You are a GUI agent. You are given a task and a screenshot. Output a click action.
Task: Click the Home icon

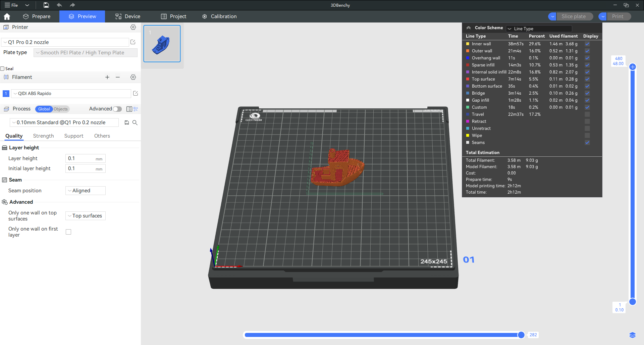(x=7, y=16)
